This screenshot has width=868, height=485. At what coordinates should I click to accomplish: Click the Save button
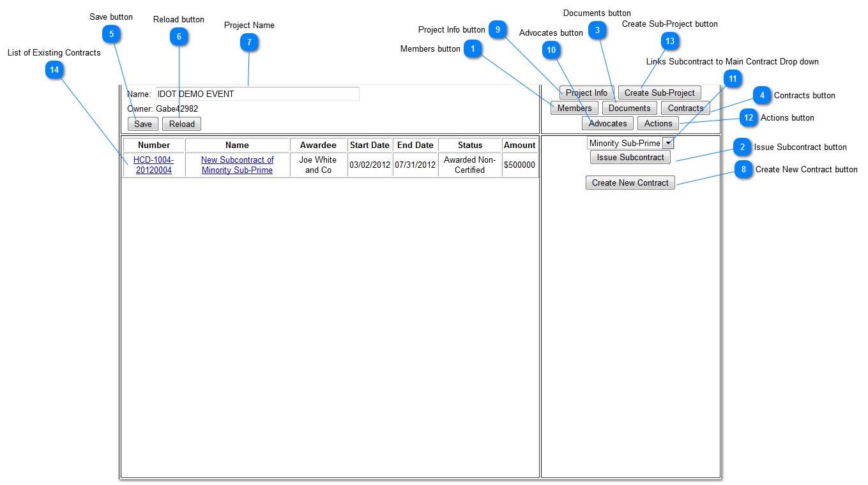(x=143, y=124)
